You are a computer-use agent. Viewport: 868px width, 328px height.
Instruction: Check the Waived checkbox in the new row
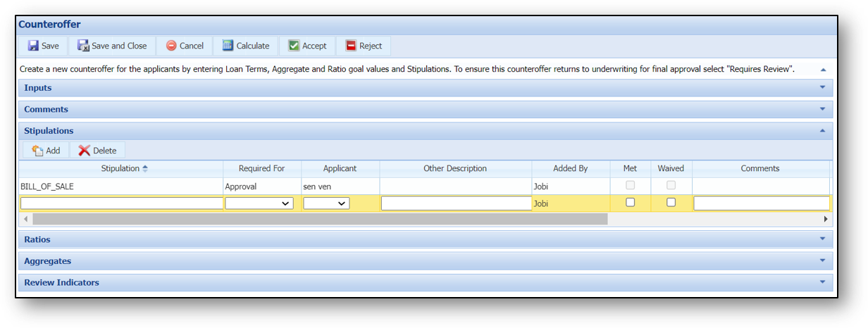671,202
